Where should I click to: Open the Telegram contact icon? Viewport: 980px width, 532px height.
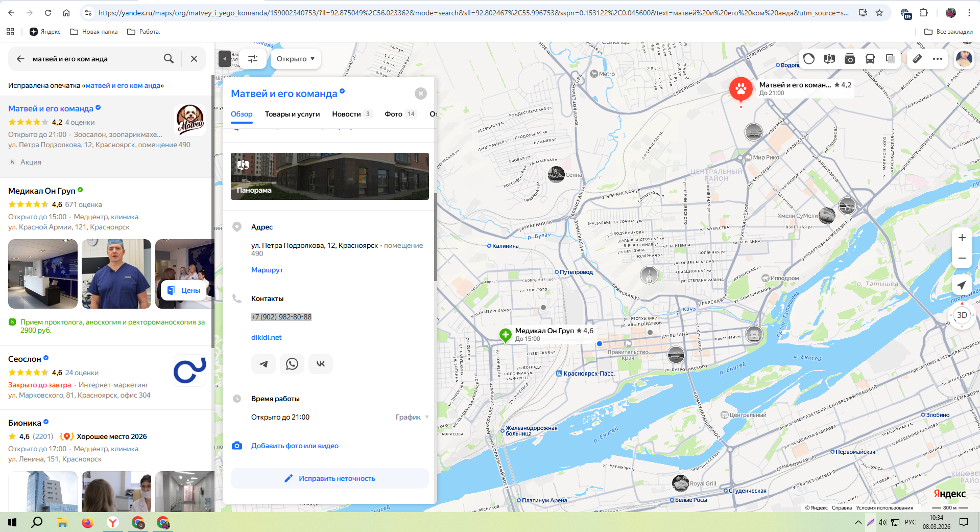(264, 364)
